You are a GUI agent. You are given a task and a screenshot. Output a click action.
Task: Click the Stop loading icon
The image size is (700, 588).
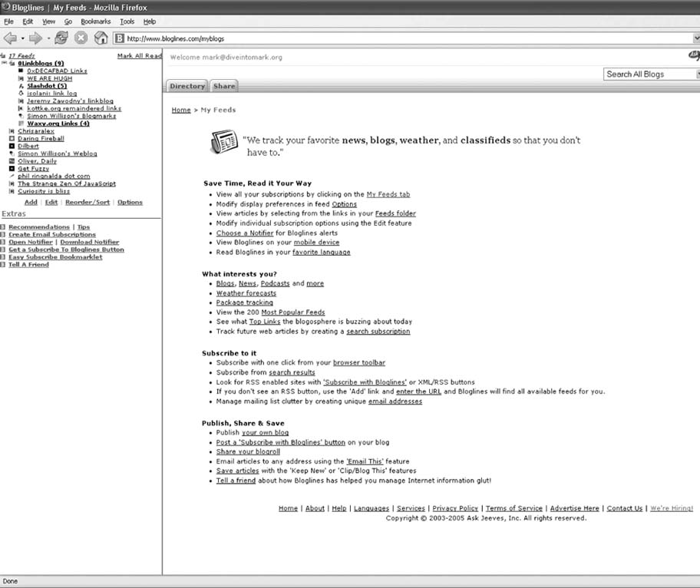click(81, 38)
